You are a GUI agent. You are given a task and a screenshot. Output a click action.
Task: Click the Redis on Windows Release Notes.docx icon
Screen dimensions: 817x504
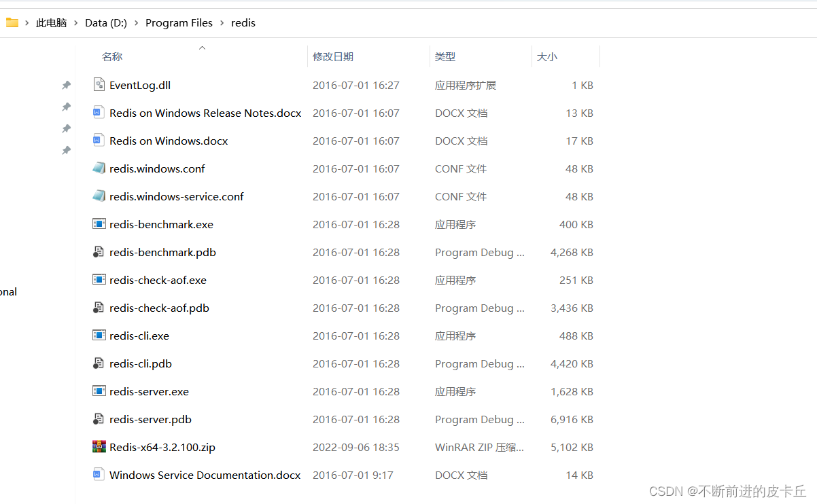click(x=99, y=113)
